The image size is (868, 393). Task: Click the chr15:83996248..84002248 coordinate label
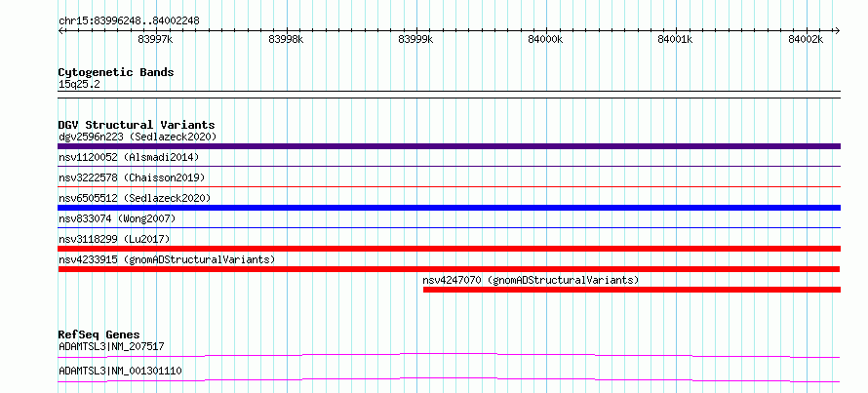[129, 21]
